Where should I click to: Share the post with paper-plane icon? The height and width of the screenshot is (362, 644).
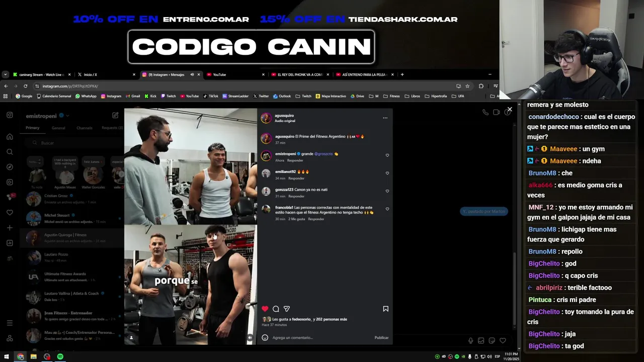click(x=287, y=309)
